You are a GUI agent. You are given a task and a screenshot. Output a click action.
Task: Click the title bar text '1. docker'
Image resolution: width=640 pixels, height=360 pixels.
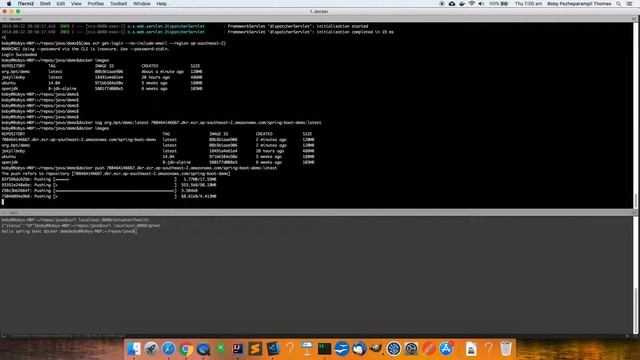tap(319, 11)
